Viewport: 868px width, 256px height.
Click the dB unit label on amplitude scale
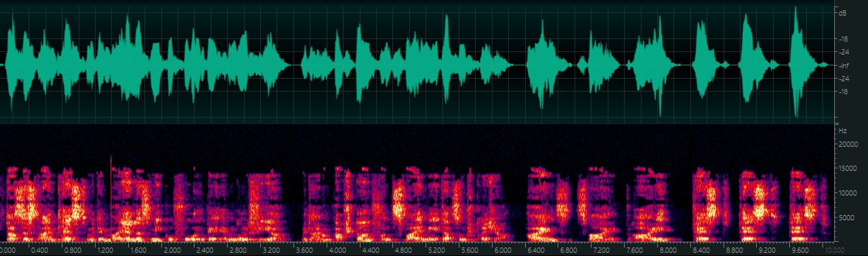tap(843, 13)
